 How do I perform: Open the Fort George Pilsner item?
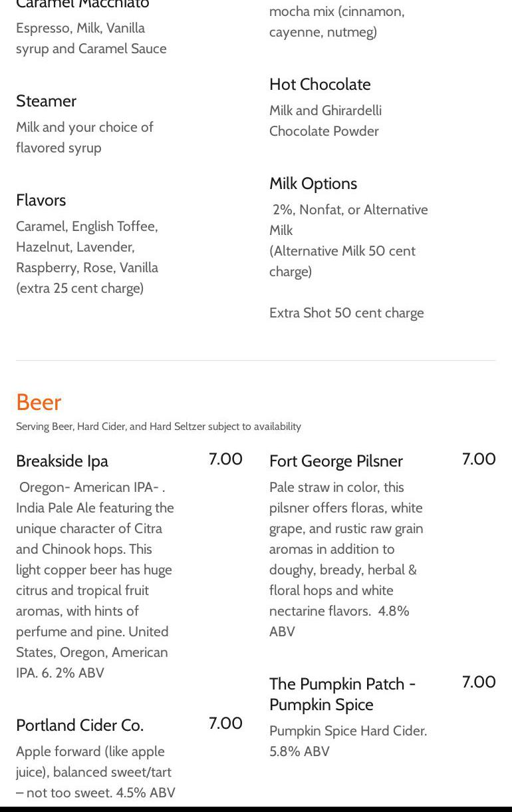point(336,461)
